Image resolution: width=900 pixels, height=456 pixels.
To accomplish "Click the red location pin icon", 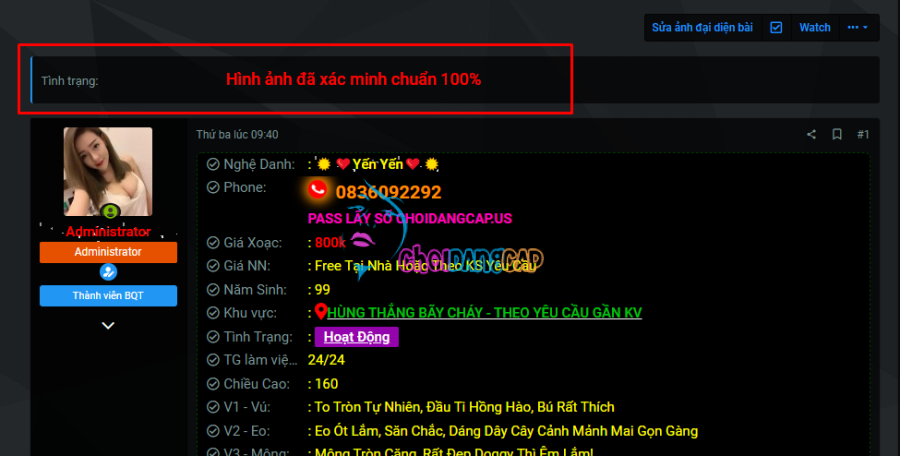I will [321, 312].
